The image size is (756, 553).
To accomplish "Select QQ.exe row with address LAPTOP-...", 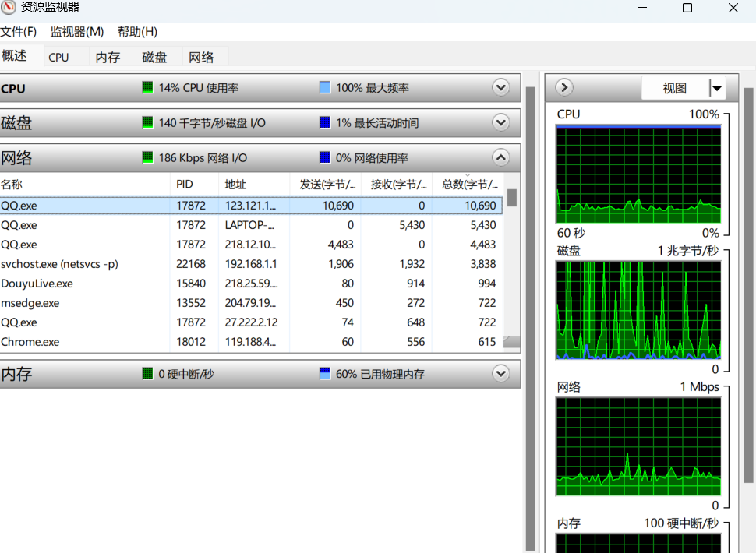I will (x=251, y=225).
